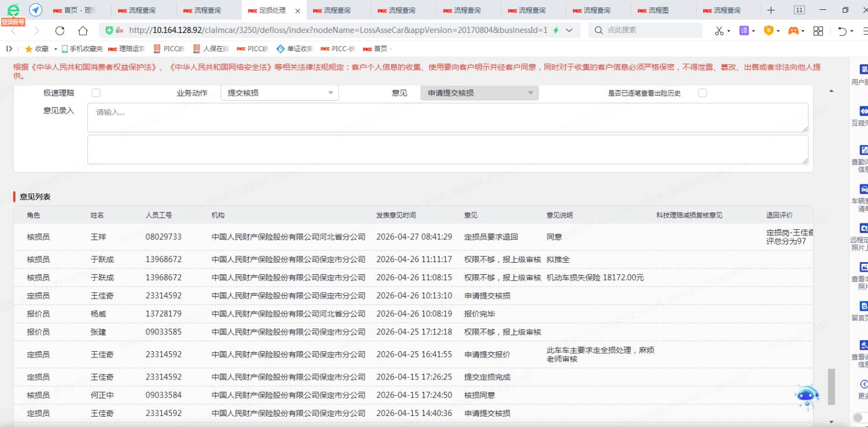Open the 互碰 sidebar icon

click(x=863, y=111)
